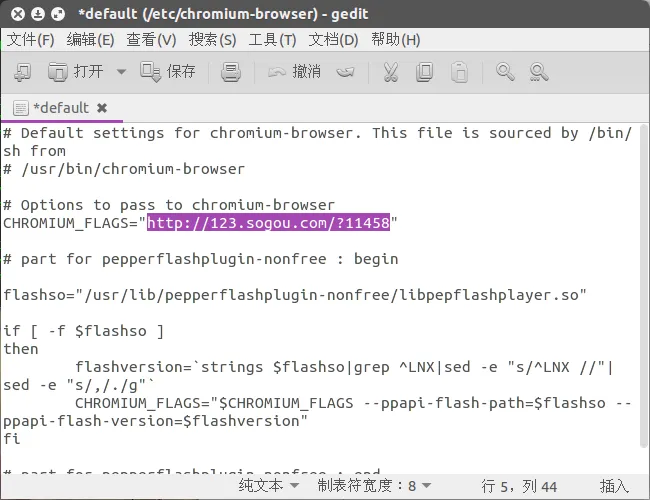Viewport: 650px width, 500px height.
Task: Open the 搜索(S) menu
Action: [x=213, y=40]
